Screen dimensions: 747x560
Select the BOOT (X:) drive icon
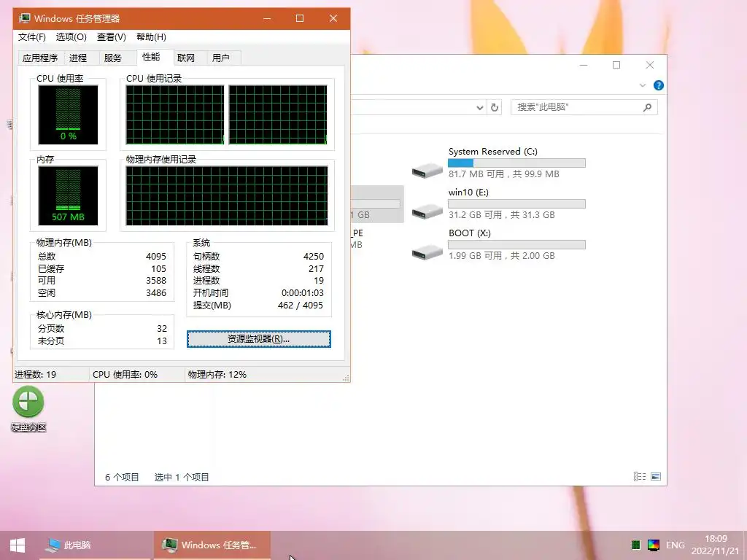coord(427,252)
